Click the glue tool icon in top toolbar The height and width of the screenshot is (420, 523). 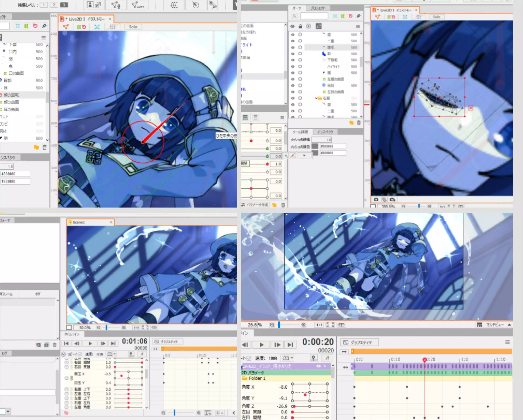[x=213, y=5]
